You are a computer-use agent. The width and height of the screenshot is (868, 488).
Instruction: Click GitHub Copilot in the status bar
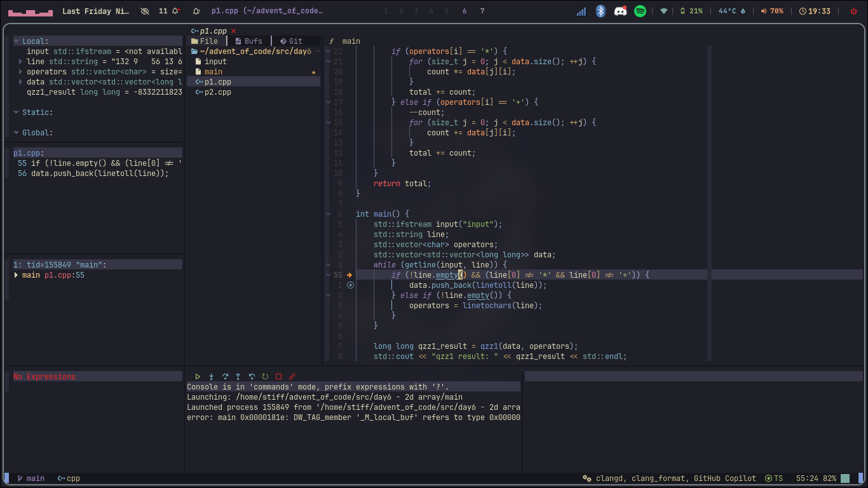click(x=724, y=478)
